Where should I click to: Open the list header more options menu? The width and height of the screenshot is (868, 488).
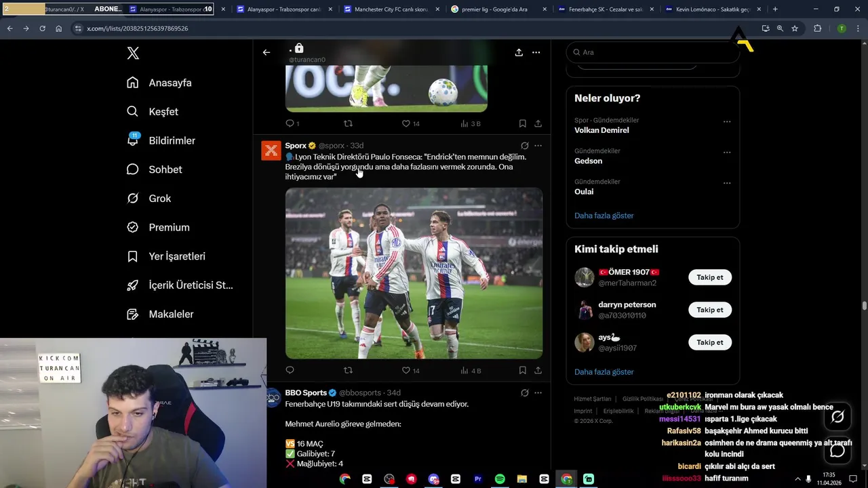pos(536,52)
